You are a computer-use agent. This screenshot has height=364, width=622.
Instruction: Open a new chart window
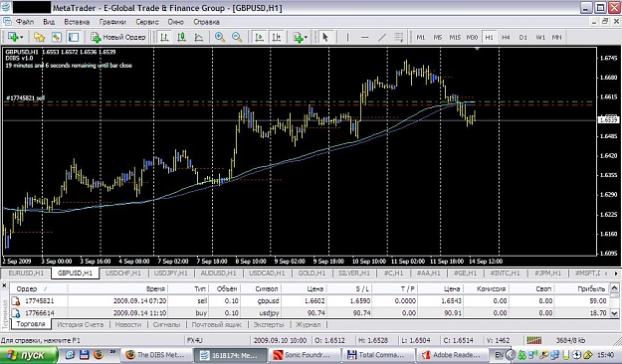pyautogui.click(x=13, y=37)
